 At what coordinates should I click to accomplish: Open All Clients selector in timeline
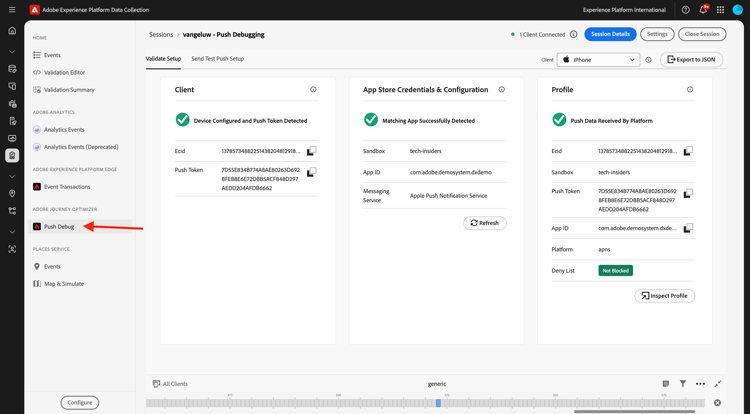click(170, 383)
